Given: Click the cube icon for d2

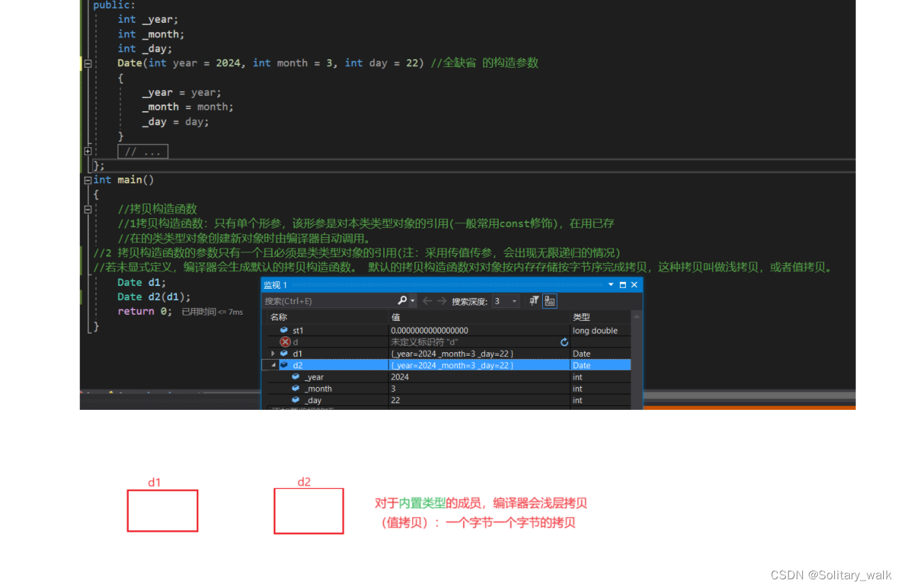Looking at the screenshot, I should coord(284,365).
